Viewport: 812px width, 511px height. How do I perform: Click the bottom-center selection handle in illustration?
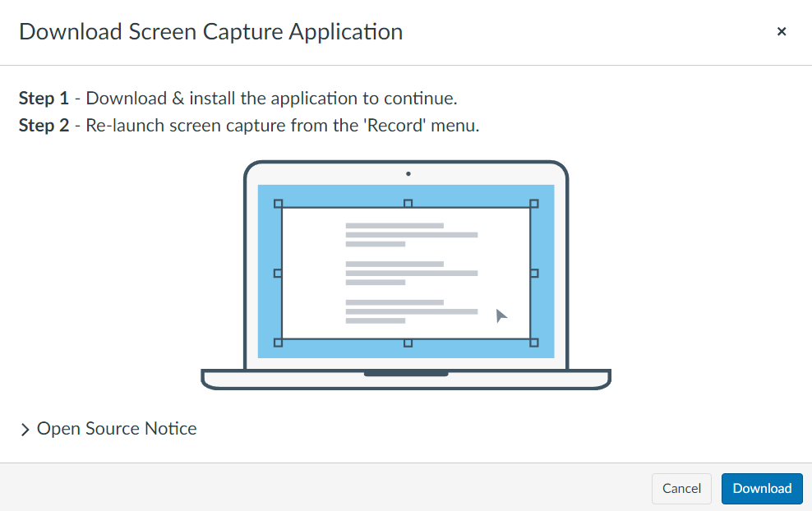coord(408,343)
